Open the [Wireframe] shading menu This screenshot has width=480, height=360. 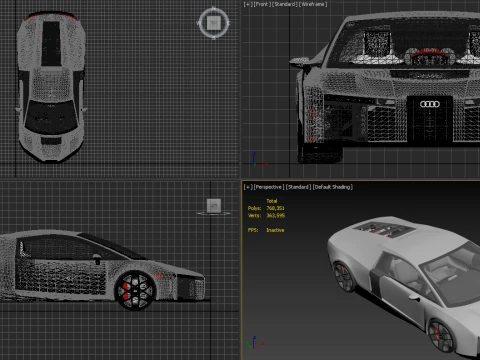(313, 4)
